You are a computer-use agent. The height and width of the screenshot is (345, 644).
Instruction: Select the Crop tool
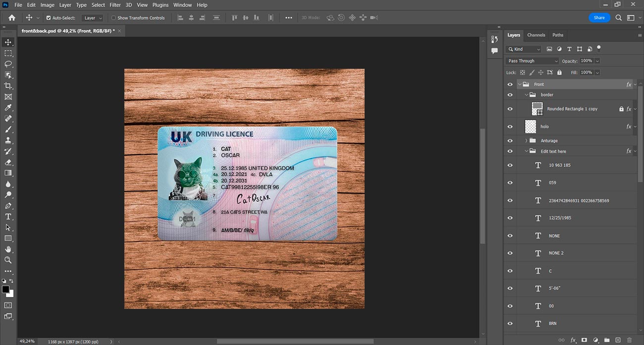pos(8,86)
